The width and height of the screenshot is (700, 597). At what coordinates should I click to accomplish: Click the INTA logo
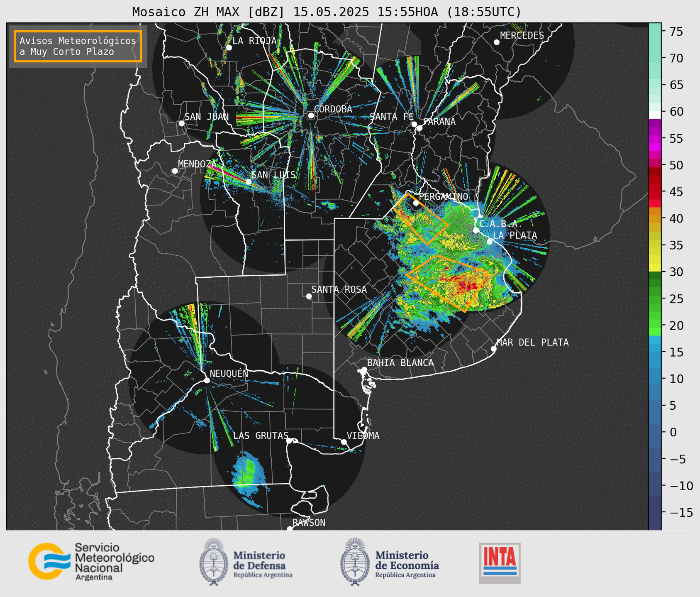(500, 563)
